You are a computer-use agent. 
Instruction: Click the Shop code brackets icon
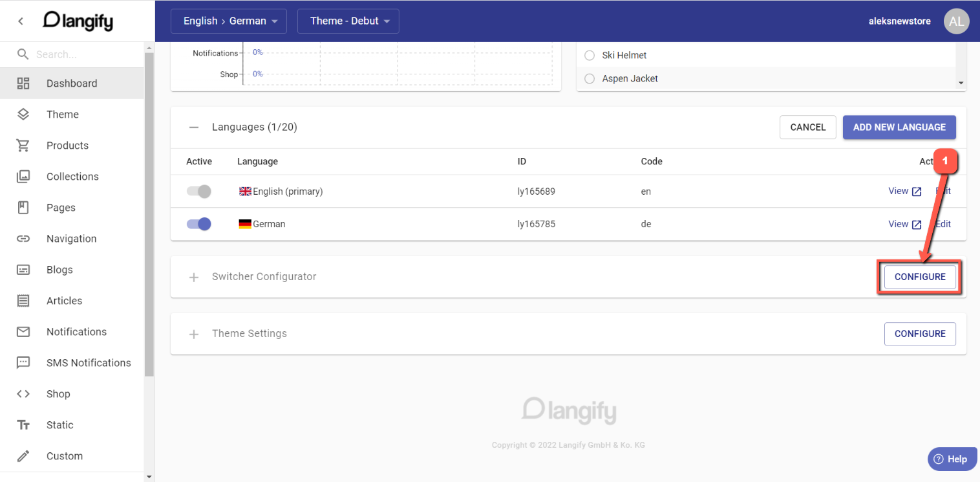coord(23,394)
